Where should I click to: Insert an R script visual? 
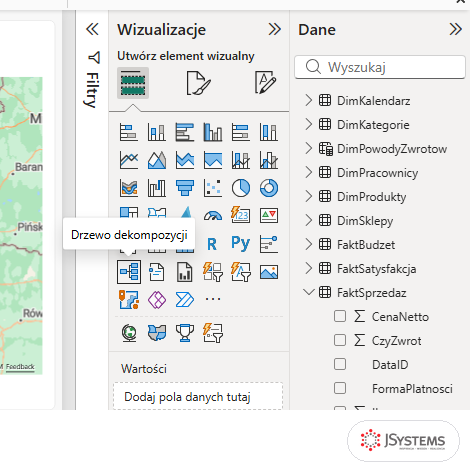pyautogui.click(x=212, y=244)
